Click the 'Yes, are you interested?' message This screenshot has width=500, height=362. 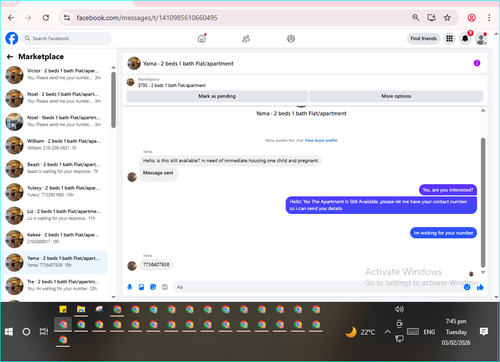click(448, 190)
